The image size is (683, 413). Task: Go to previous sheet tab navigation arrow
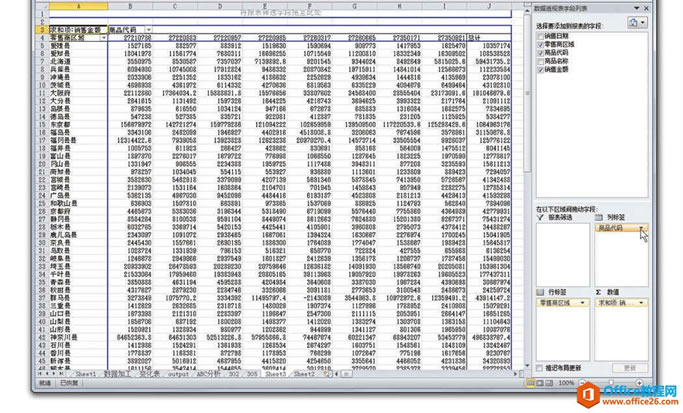[47, 374]
